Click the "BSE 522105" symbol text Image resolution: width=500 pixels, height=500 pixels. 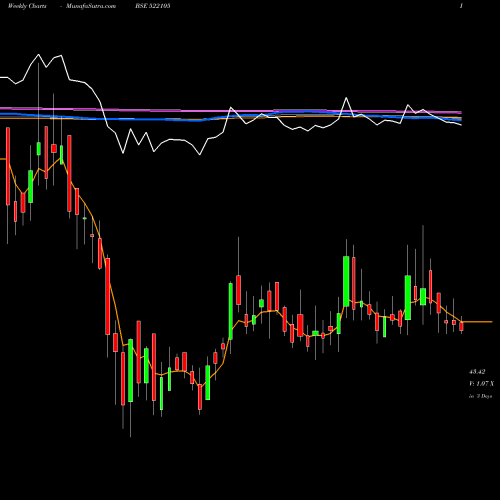153,6
